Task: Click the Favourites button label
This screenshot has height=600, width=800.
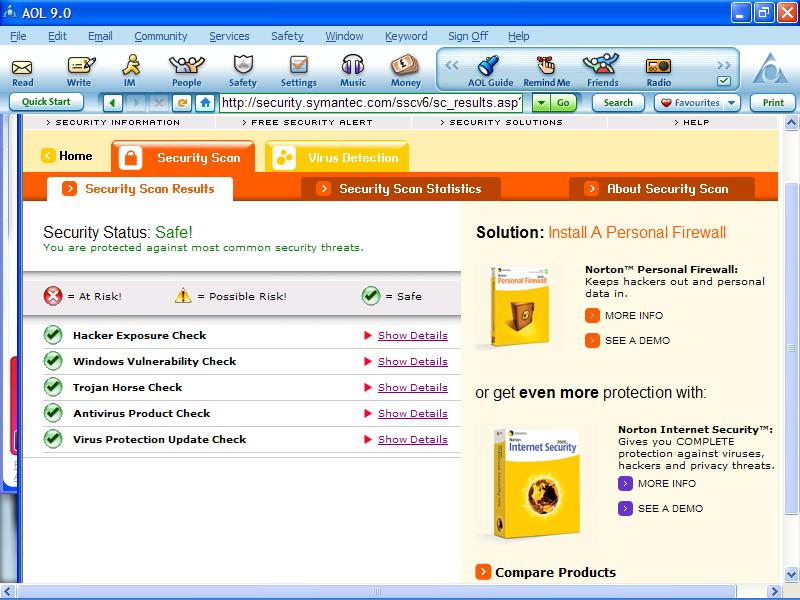Action: 697,103
